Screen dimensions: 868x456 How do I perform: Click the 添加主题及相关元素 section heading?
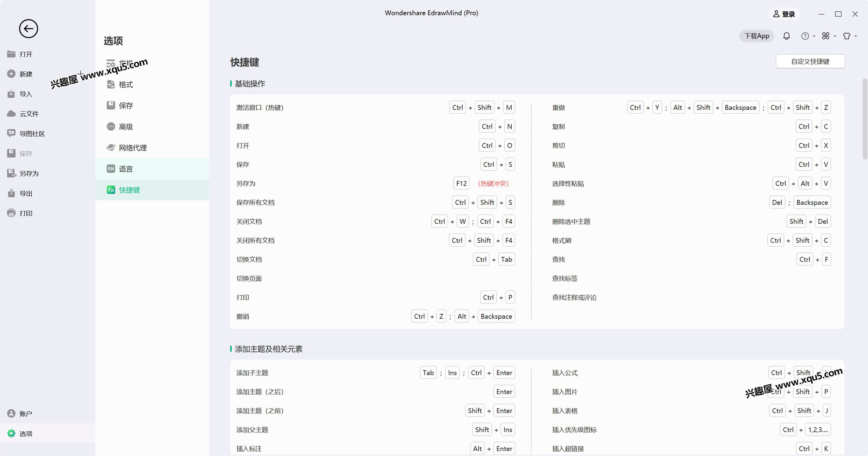coord(269,349)
